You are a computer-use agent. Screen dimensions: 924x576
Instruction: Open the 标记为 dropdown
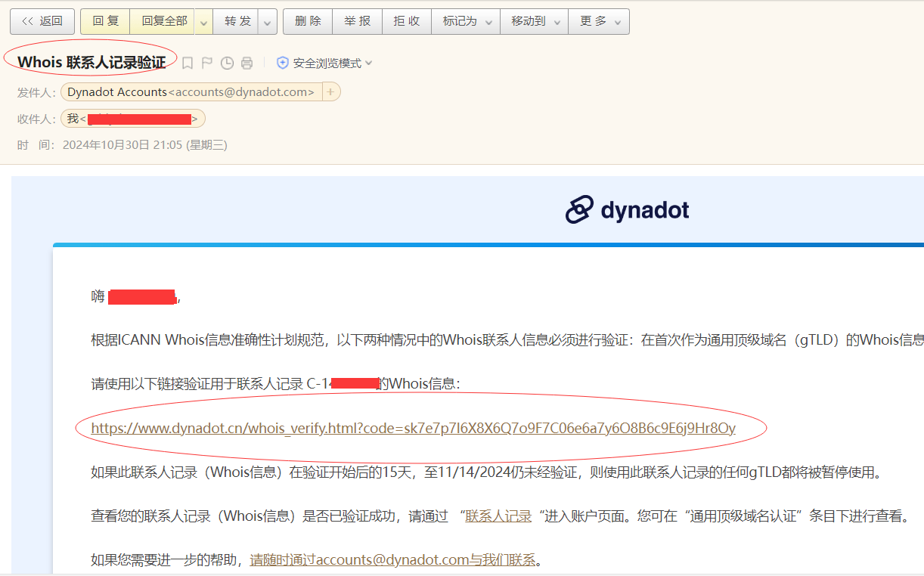[x=466, y=21]
